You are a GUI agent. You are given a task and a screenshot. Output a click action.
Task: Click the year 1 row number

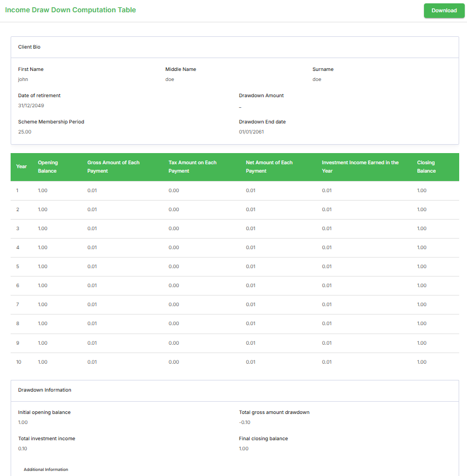17,191
